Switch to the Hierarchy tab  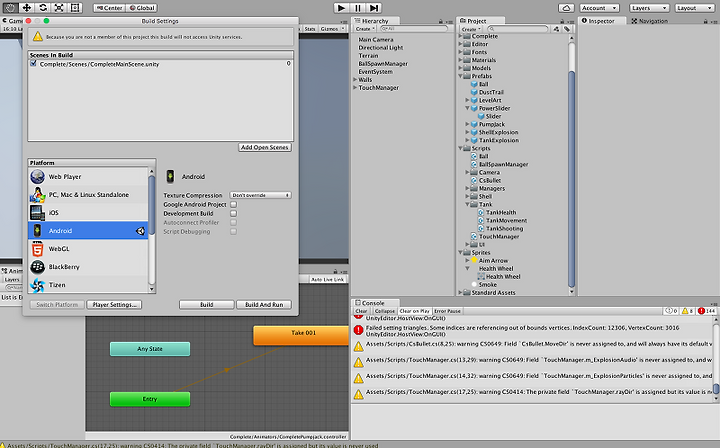(374, 21)
